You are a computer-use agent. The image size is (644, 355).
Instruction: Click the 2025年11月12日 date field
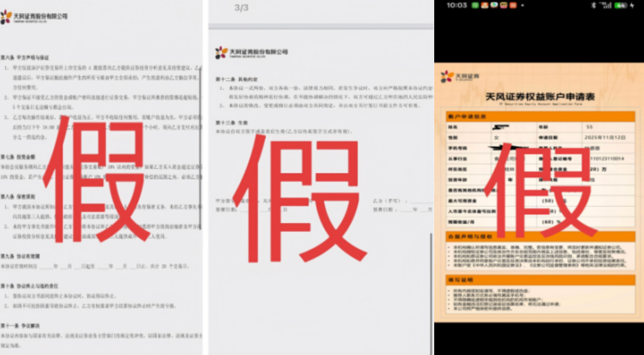point(604,138)
